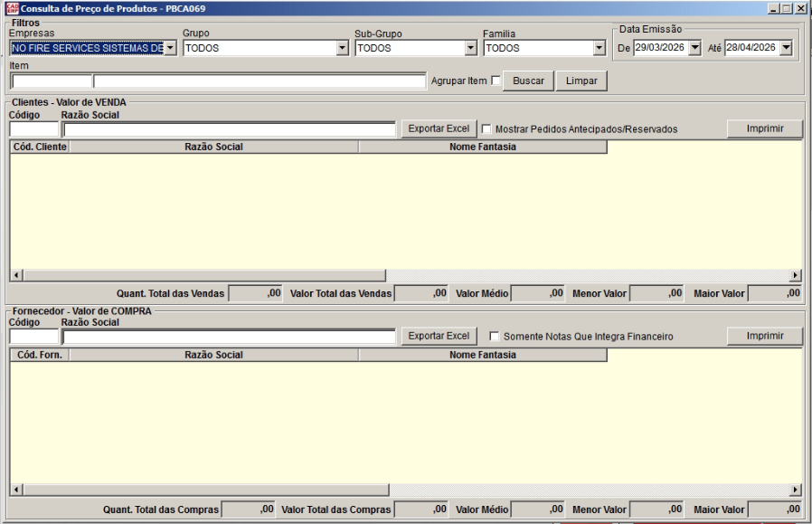The width and height of the screenshot is (812, 524).
Task: Open the 'Até' date picker arrow
Action: (787, 48)
